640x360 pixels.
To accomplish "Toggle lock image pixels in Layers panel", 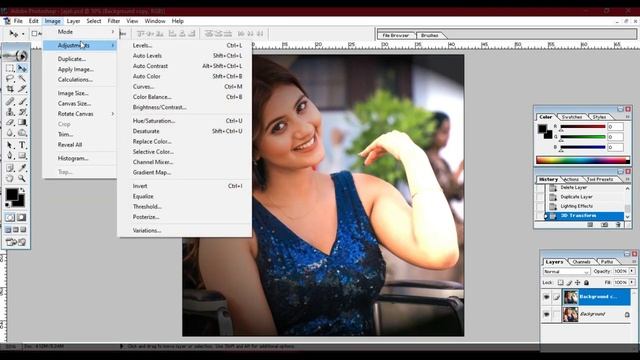I will coord(569,282).
